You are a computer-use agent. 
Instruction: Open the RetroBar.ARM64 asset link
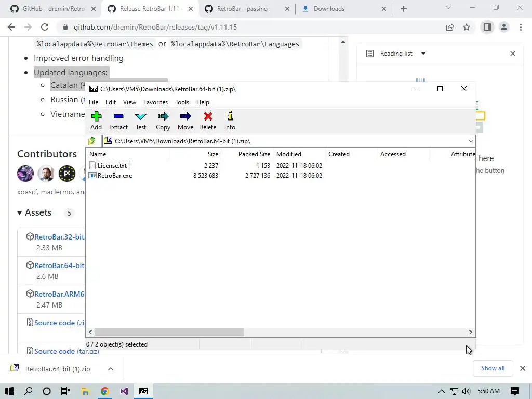(x=59, y=294)
